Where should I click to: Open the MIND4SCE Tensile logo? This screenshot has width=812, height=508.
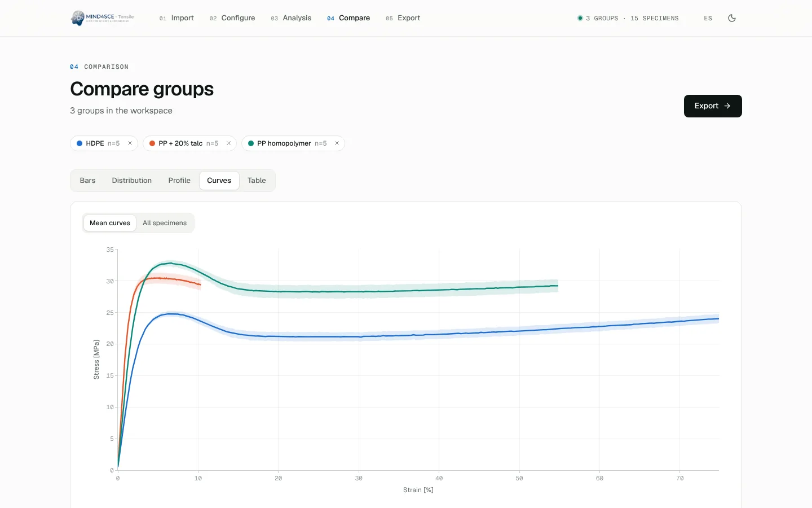pyautogui.click(x=102, y=18)
